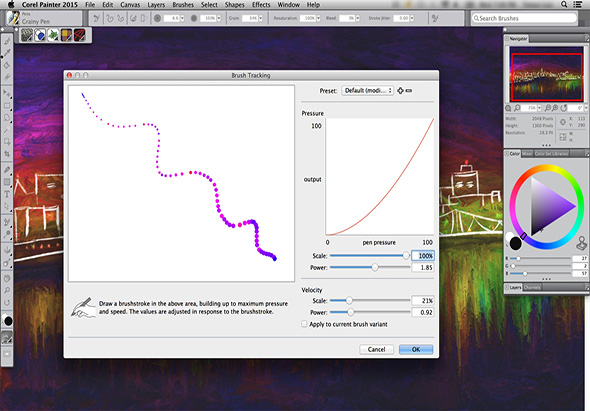Open the Apple menu
This screenshot has width=590, height=411.
[11, 5]
